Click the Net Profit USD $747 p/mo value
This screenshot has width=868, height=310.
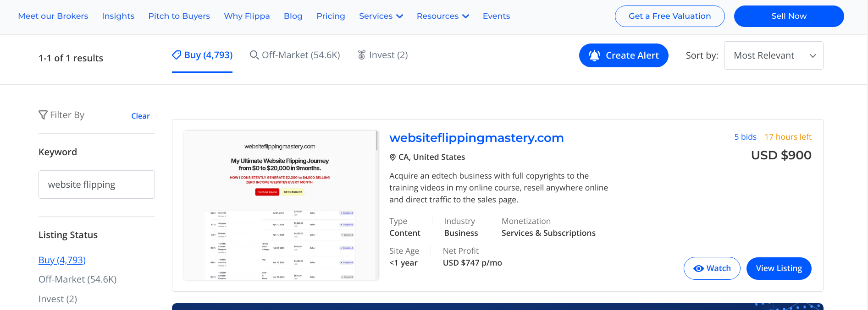click(472, 263)
